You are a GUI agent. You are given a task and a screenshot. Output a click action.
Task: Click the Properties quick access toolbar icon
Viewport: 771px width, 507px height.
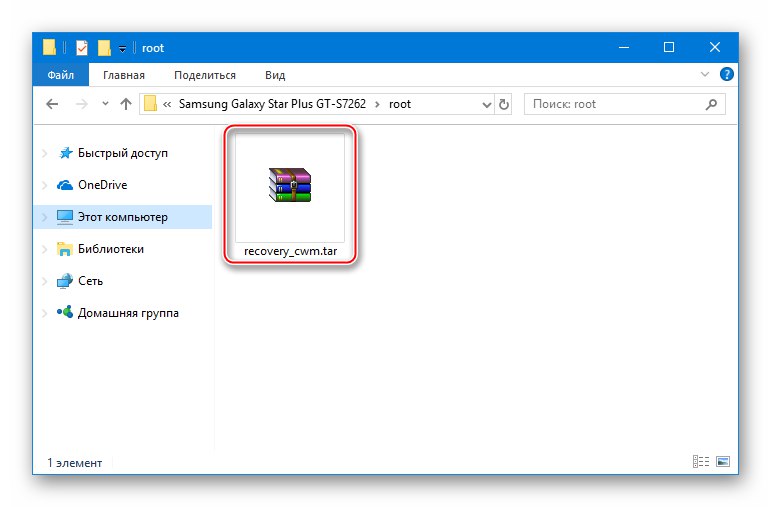click(82, 48)
